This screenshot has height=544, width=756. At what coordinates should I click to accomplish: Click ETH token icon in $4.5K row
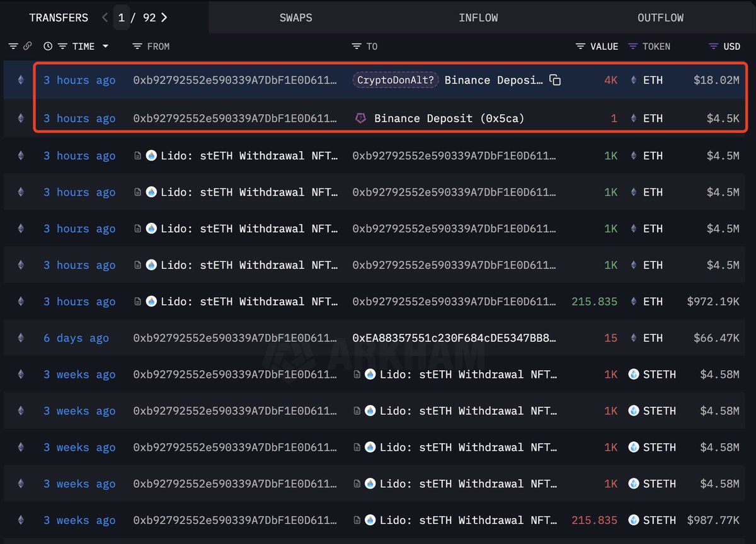(634, 118)
